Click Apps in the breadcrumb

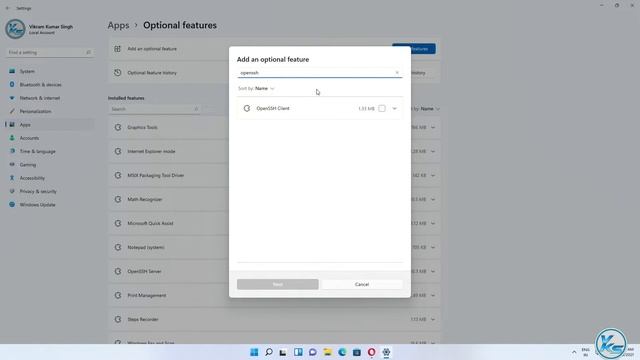click(x=118, y=25)
